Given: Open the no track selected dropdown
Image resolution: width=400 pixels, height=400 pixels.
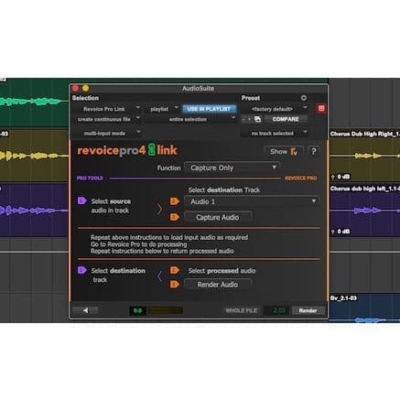Looking at the screenshot, I should click(275, 133).
